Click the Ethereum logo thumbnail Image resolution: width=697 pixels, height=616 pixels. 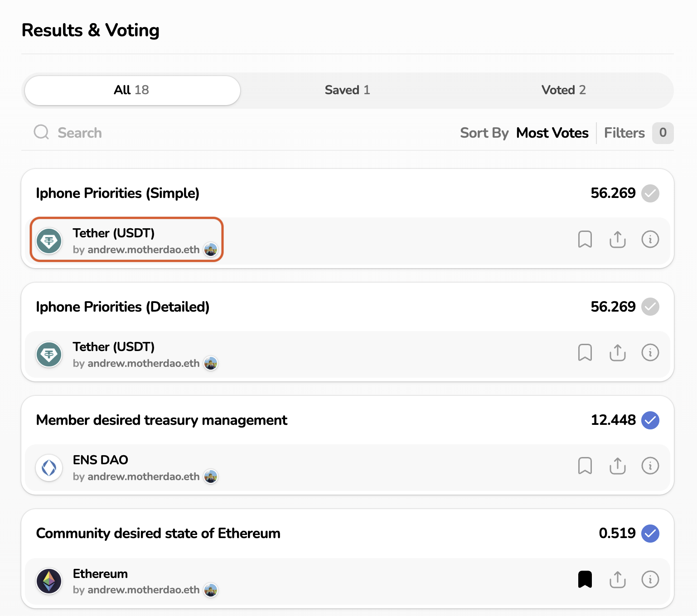[49, 581]
